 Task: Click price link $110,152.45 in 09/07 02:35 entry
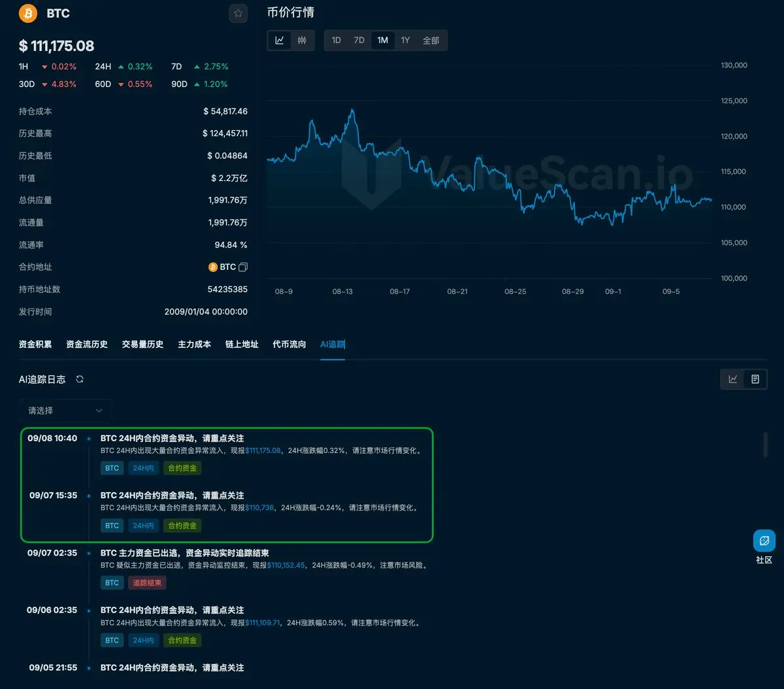coord(286,565)
